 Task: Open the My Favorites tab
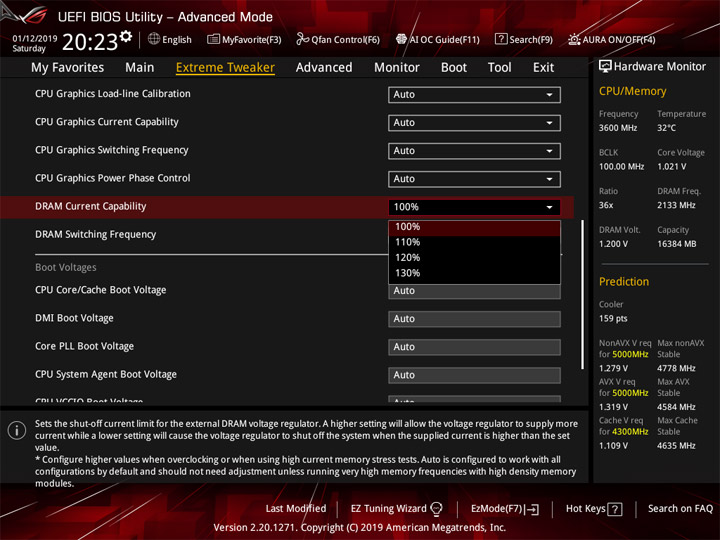coord(68,68)
